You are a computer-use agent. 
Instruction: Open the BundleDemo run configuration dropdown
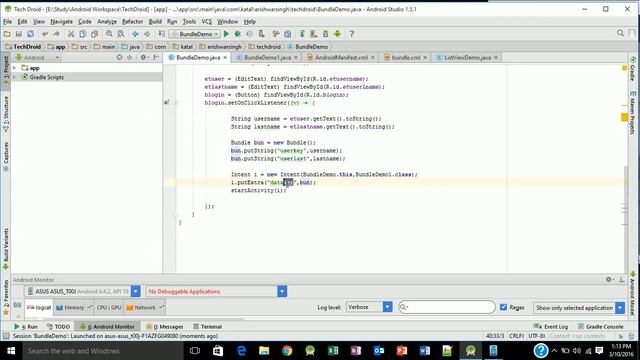[x=195, y=34]
